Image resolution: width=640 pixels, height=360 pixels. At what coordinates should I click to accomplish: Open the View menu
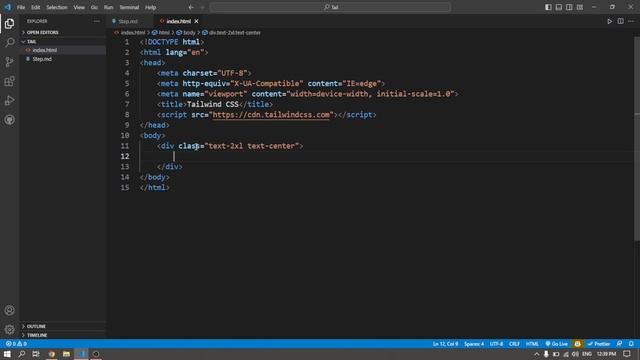(x=79, y=7)
